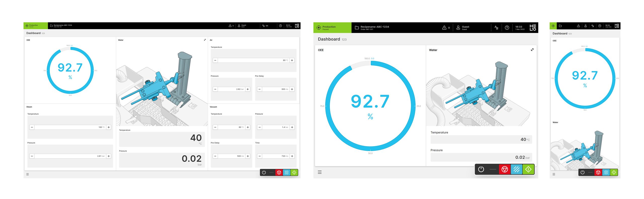Click user profile icon in narrow dashboard

coord(586,26)
